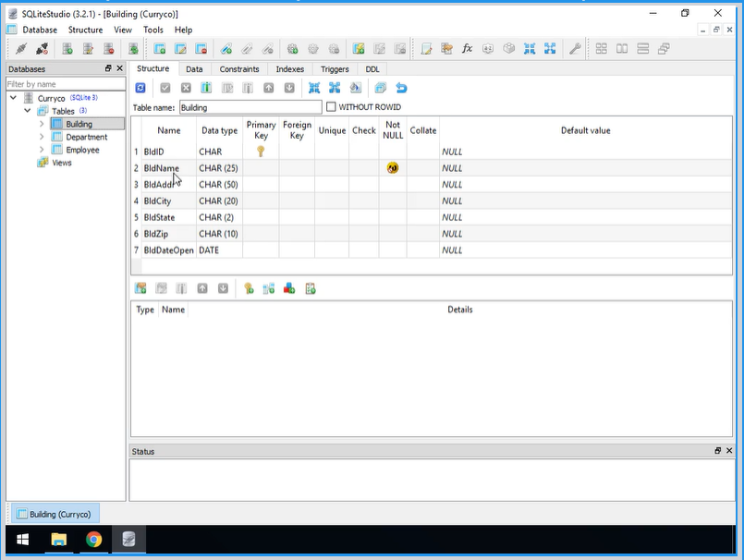Viewport: 744px width, 560px height.
Task: Enable the WITHOUT ROWID checkbox
Action: tap(331, 105)
